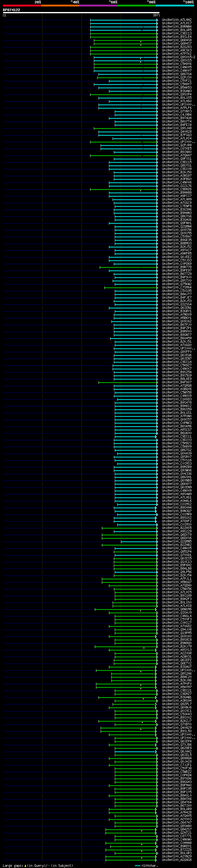Click hit label UniRef100_B2G283
The width and height of the screenshot is (197, 868).
[x=177, y=47]
